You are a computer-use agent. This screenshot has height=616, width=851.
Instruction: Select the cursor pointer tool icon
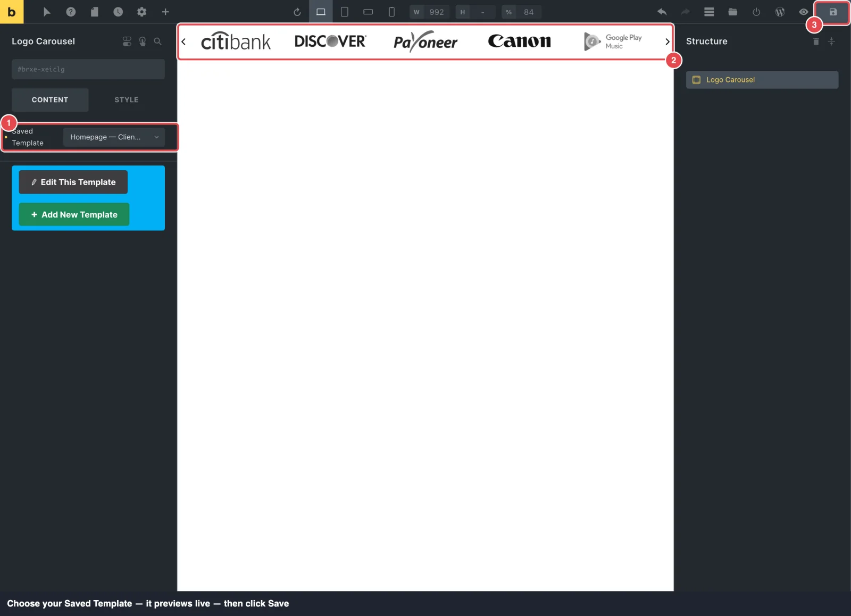coord(47,12)
